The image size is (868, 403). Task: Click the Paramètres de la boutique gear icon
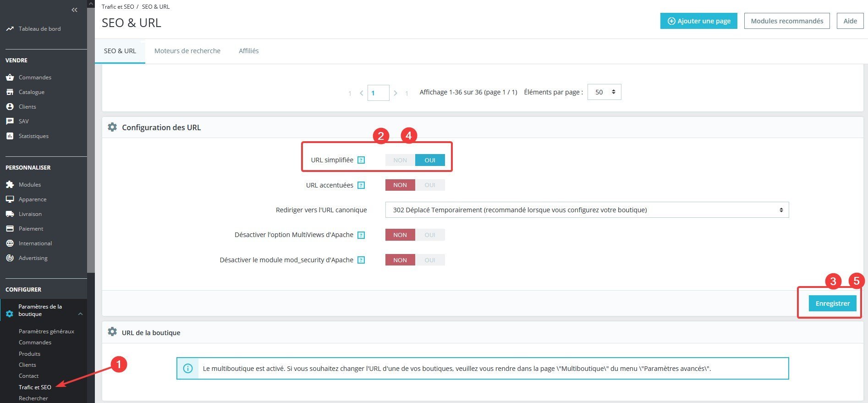point(10,314)
